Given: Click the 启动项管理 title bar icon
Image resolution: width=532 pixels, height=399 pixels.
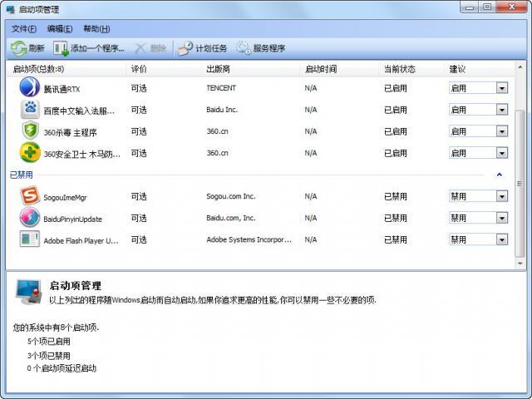Looking at the screenshot, I should [11, 9].
